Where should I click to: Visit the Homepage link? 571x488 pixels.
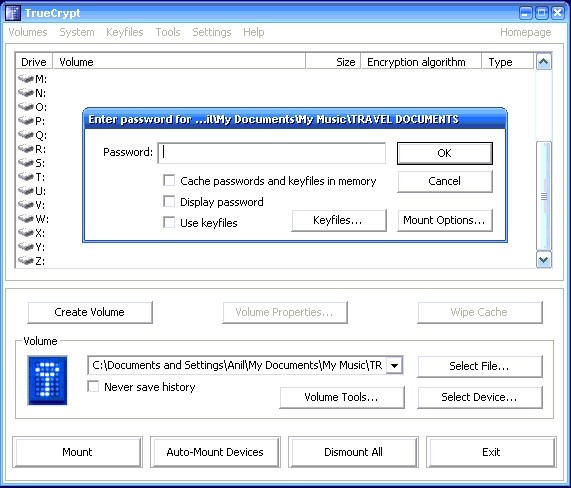tap(525, 32)
